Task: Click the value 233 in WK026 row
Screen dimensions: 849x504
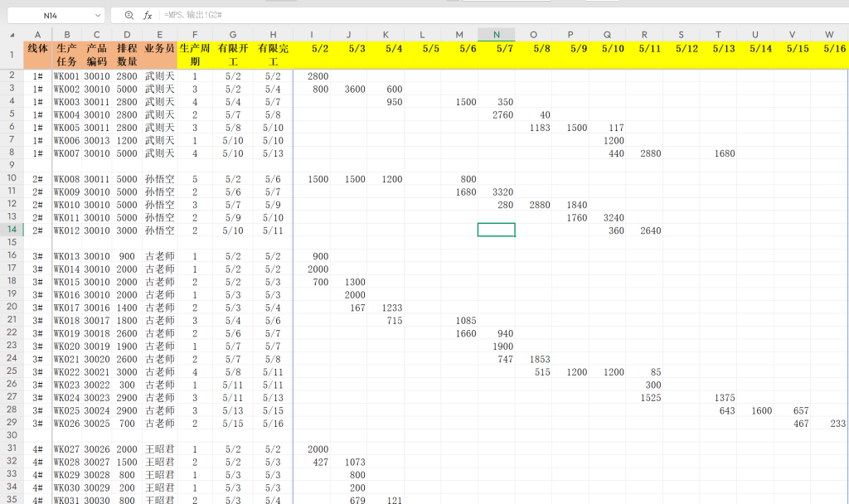Action: click(x=837, y=424)
